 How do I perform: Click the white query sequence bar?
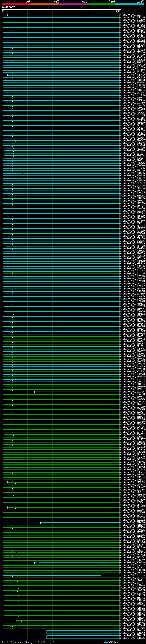[61, 10]
